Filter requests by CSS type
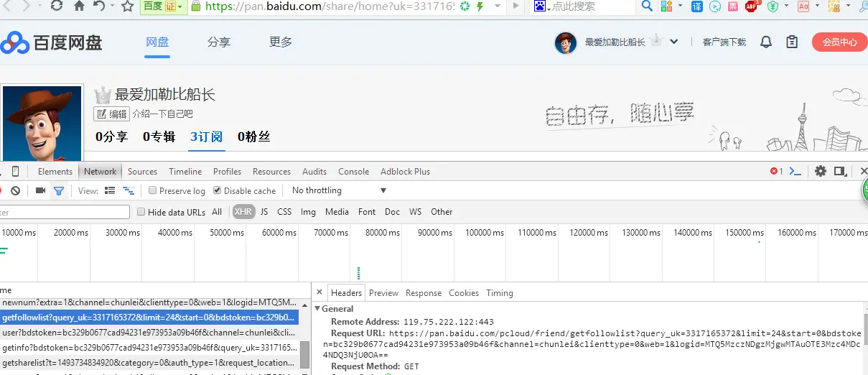Image resolution: width=868 pixels, height=375 pixels. tap(284, 212)
